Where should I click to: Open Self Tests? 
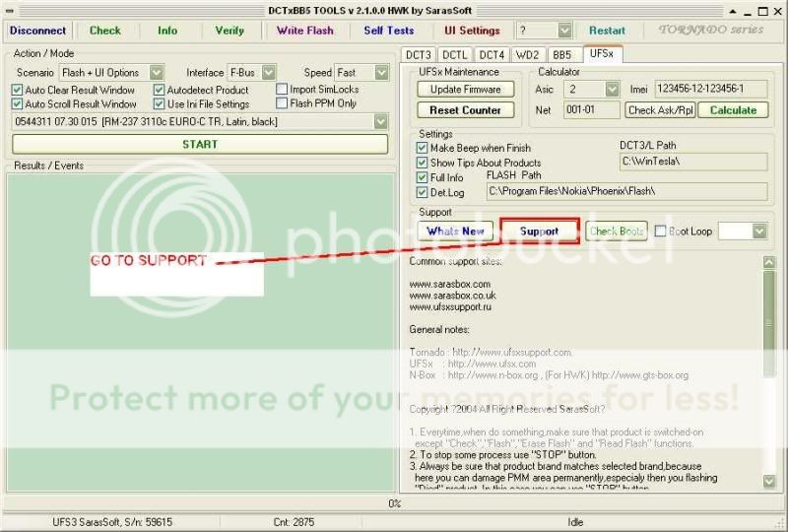point(389,31)
